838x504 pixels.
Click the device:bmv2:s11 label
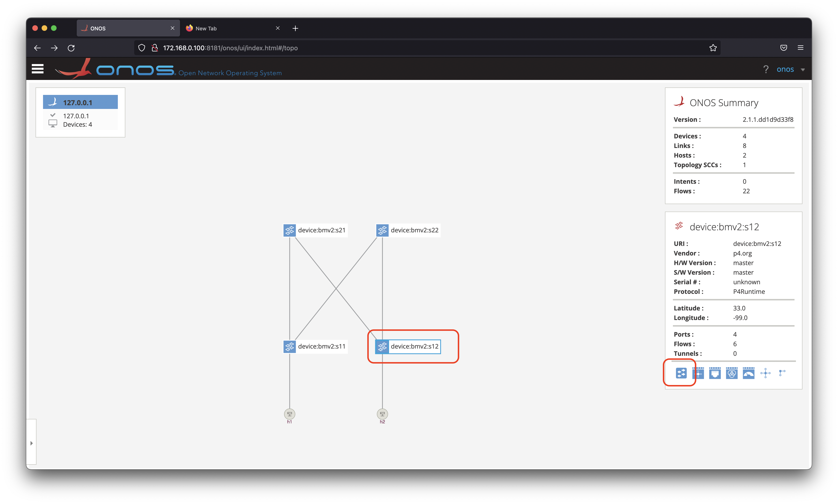(322, 346)
